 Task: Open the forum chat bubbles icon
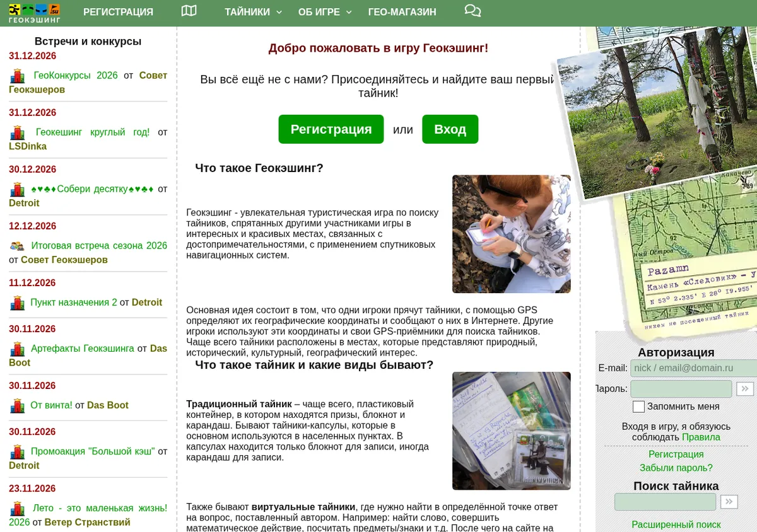(x=472, y=11)
